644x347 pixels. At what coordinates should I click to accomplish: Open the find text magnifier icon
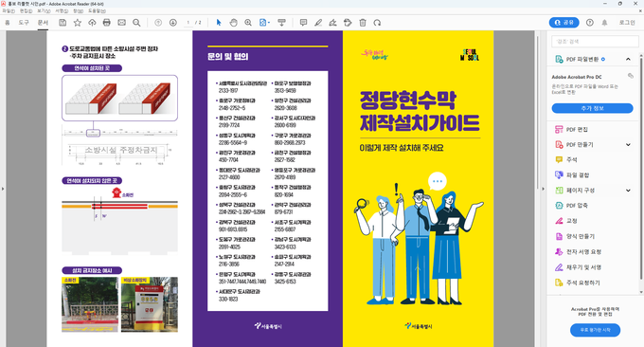click(x=136, y=23)
